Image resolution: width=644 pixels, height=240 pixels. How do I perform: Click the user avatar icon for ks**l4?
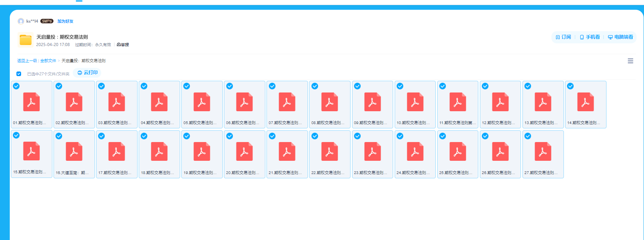[x=21, y=21]
